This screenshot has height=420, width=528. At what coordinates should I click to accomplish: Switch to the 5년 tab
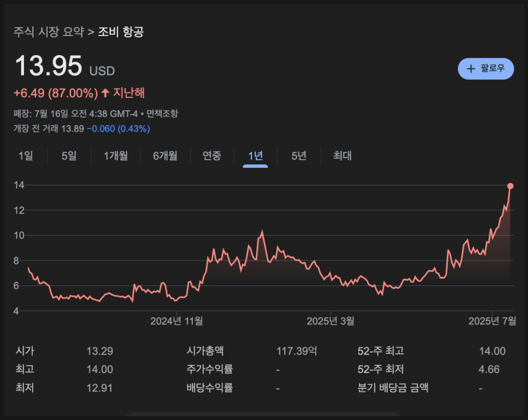coord(298,156)
